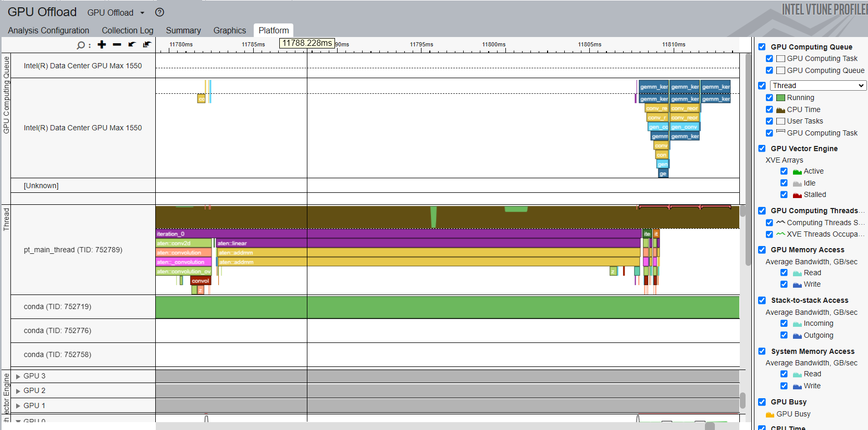Viewport: 868px width, 430px height.
Task: Toggle the GPU Busy section checkbox
Action: point(762,402)
